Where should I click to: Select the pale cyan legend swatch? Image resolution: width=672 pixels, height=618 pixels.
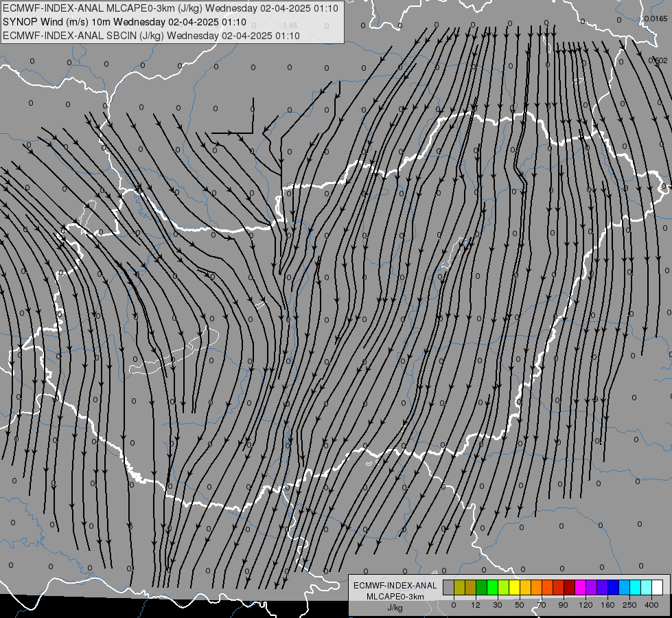pos(647,587)
